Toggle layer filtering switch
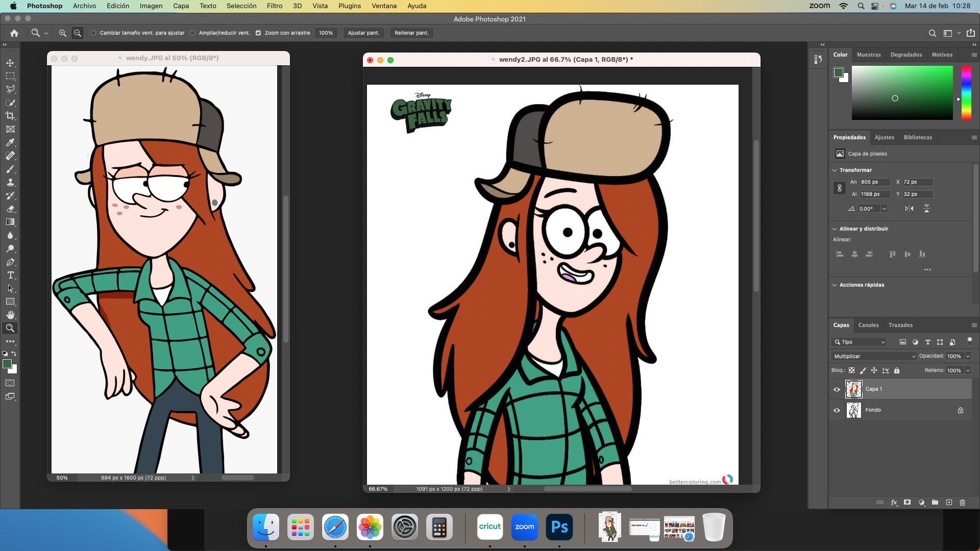The image size is (980, 551). coord(970,341)
